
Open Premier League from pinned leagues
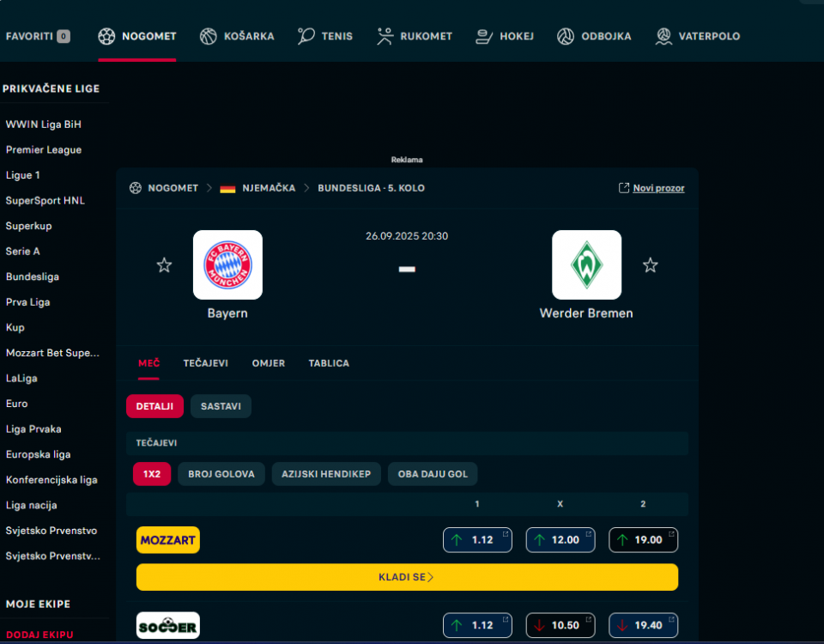click(x=44, y=149)
